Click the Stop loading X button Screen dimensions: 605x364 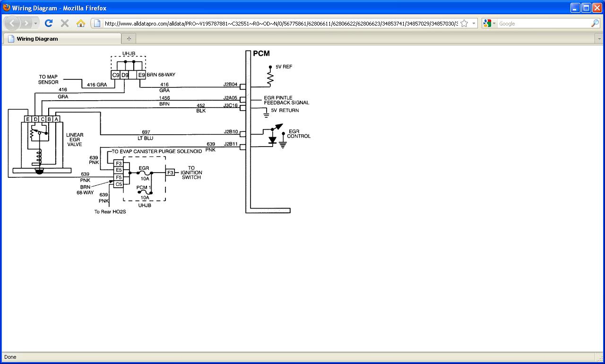pyautogui.click(x=65, y=23)
